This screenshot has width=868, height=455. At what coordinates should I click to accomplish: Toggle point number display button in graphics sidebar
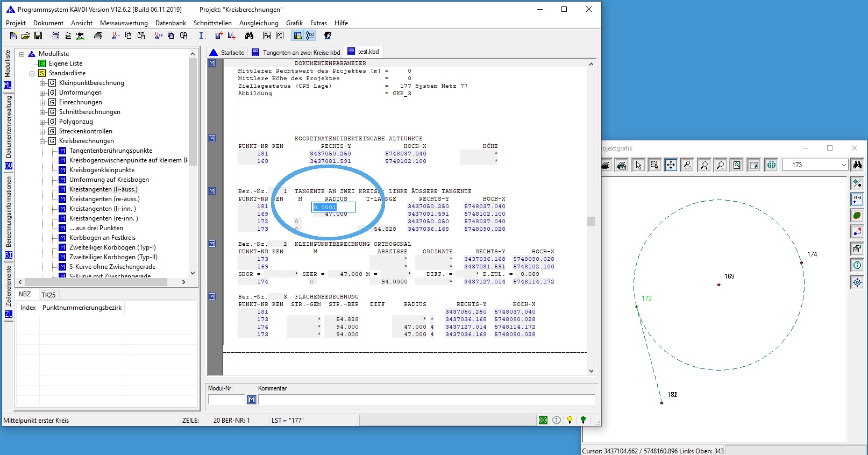(857, 200)
